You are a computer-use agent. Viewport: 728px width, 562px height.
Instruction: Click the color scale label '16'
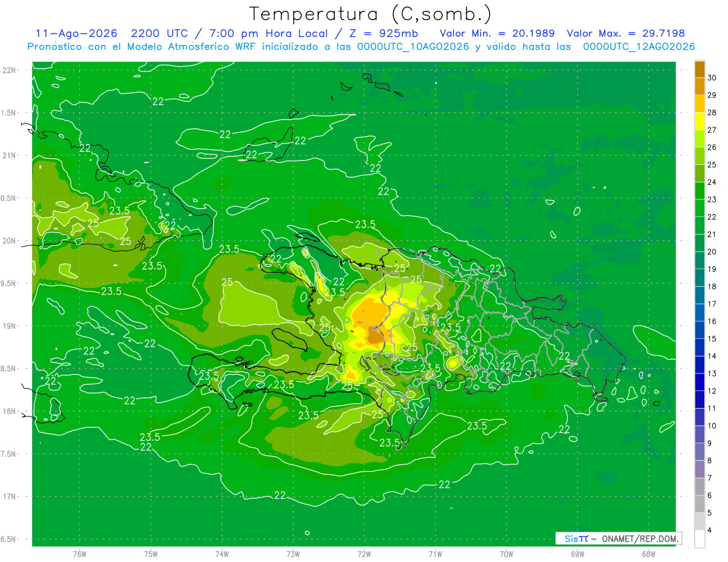[712, 321]
